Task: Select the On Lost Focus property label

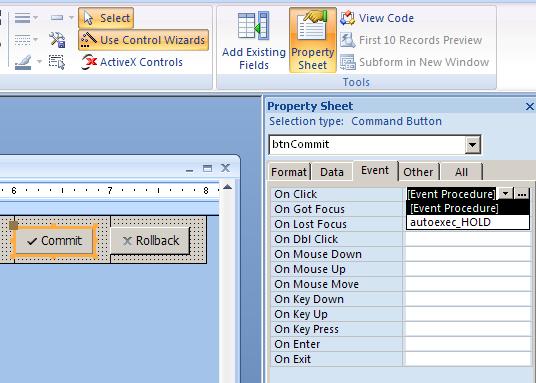Action: (310, 224)
